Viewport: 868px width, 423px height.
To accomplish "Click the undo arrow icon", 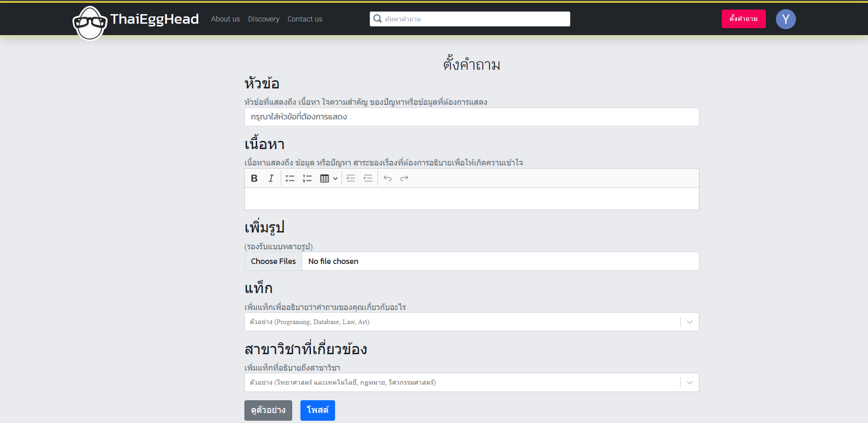I will 387,178.
